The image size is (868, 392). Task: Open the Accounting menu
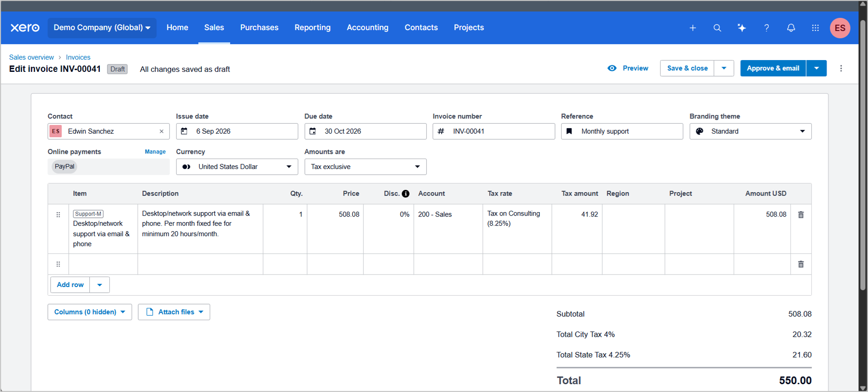point(368,27)
